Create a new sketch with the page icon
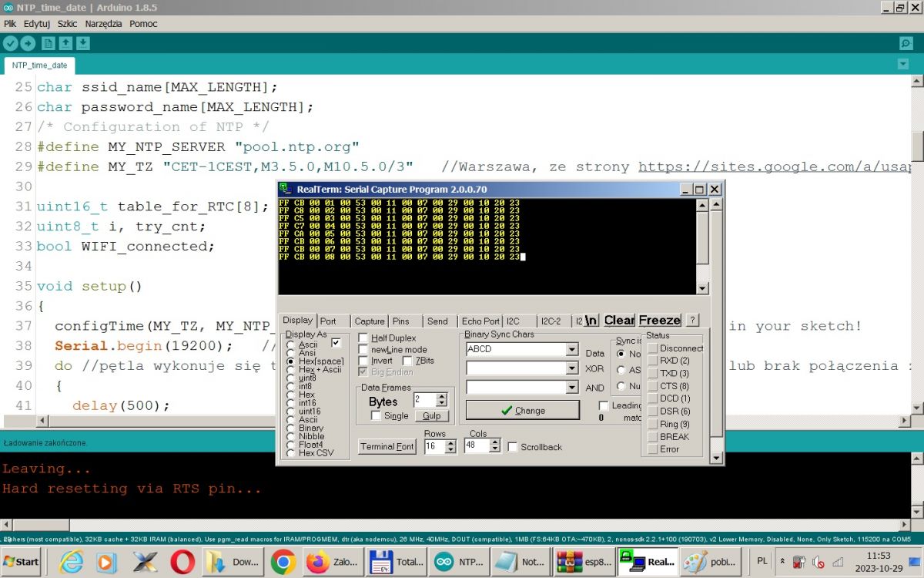The height and width of the screenshot is (578, 924). 49,44
